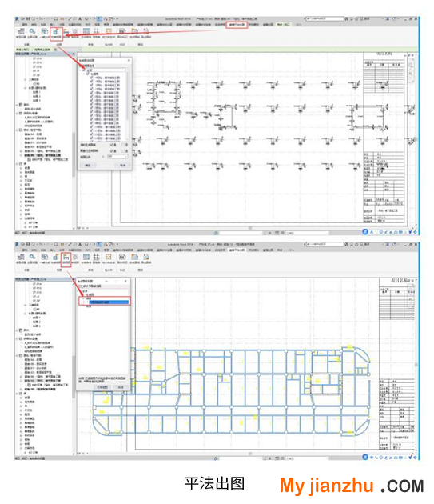Expand the sheets node in lower project browser
The height and width of the screenshot is (504, 434).
17,355
